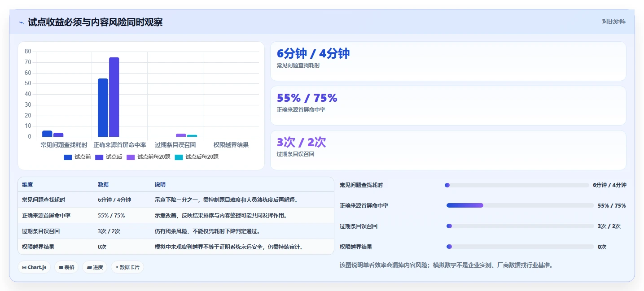644x291 pixels.
Task: Click the 权限越界结果 progress bar
Action: click(x=520, y=247)
